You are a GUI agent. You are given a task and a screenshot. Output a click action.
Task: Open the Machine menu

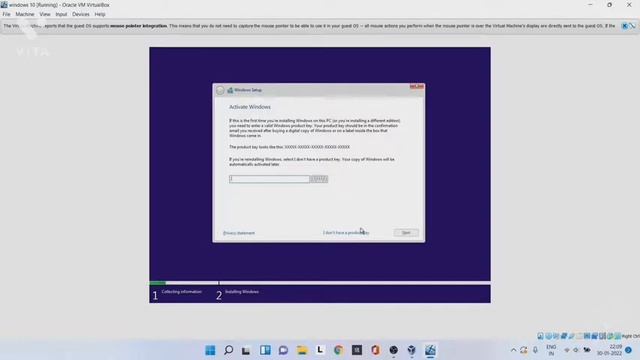coord(25,14)
